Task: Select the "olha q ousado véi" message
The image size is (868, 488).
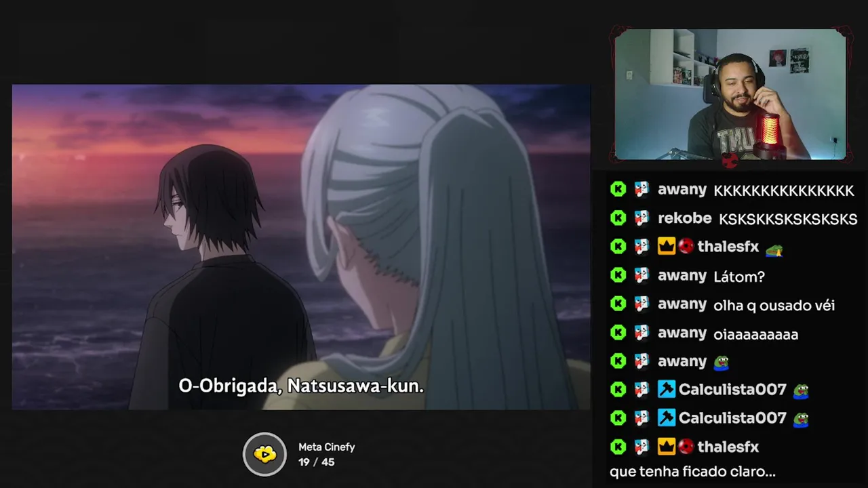Action: (774, 306)
